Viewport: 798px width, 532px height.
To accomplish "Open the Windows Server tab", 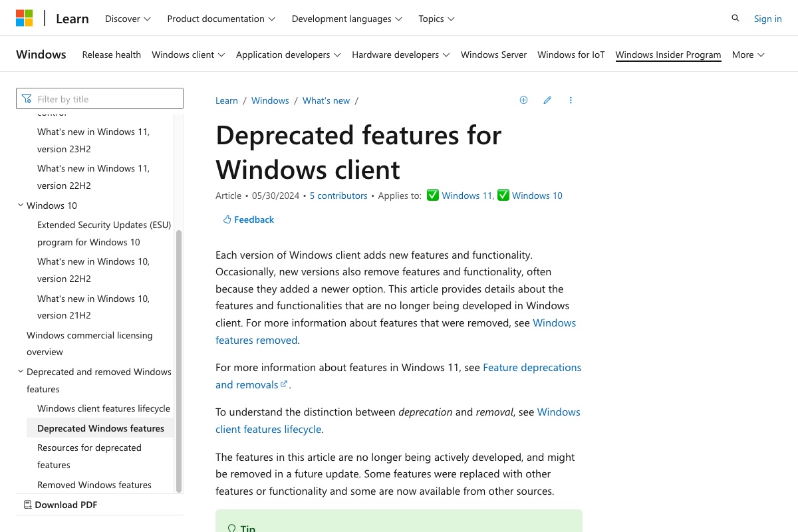I will (x=493, y=55).
